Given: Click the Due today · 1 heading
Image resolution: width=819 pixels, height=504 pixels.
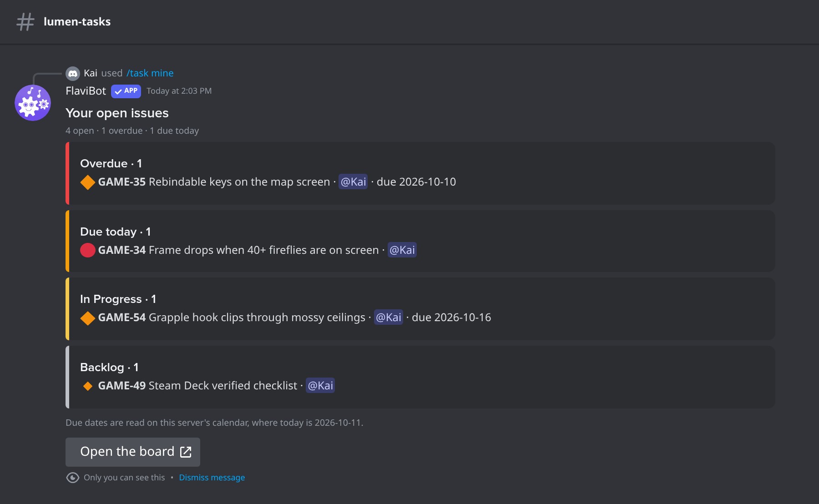Looking at the screenshot, I should [x=116, y=232].
